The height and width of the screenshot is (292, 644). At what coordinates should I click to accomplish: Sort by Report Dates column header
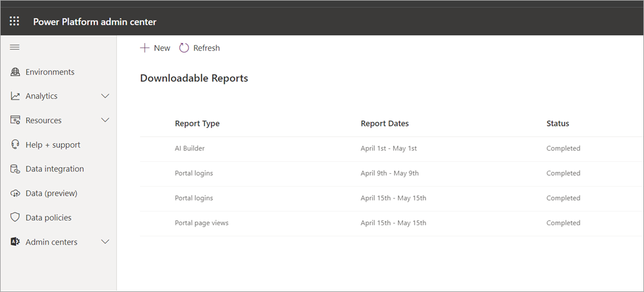385,123
